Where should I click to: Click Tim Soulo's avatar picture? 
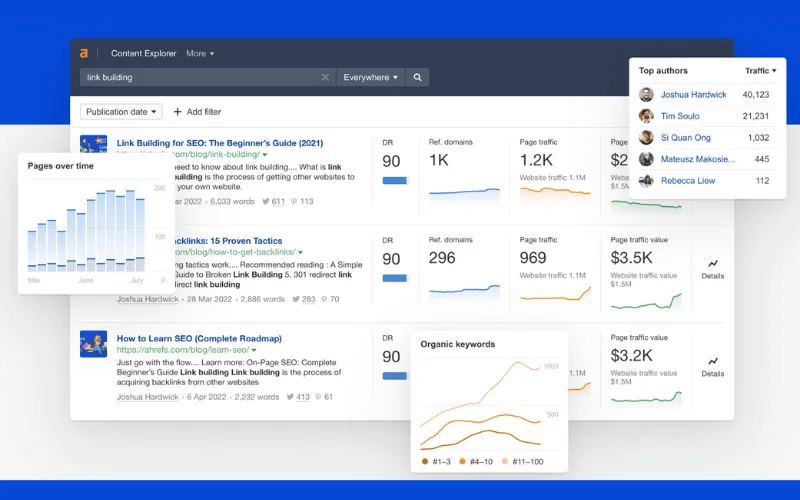click(x=646, y=116)
